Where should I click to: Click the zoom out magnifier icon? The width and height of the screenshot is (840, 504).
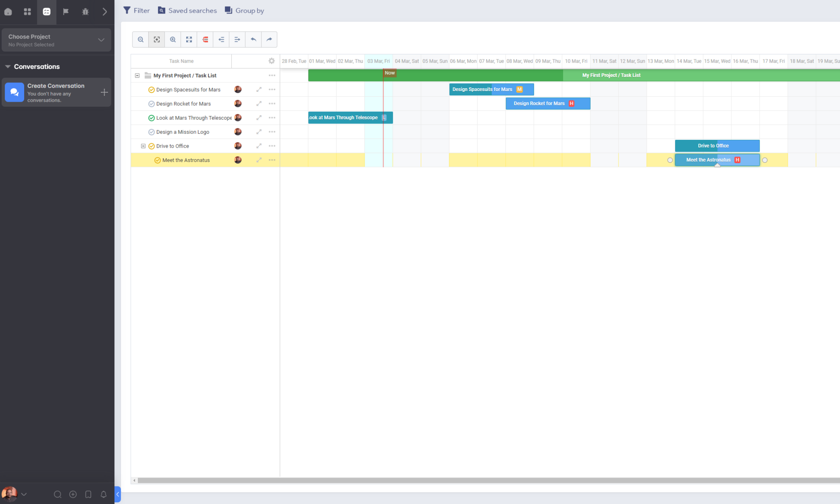(x=140, y=39)
